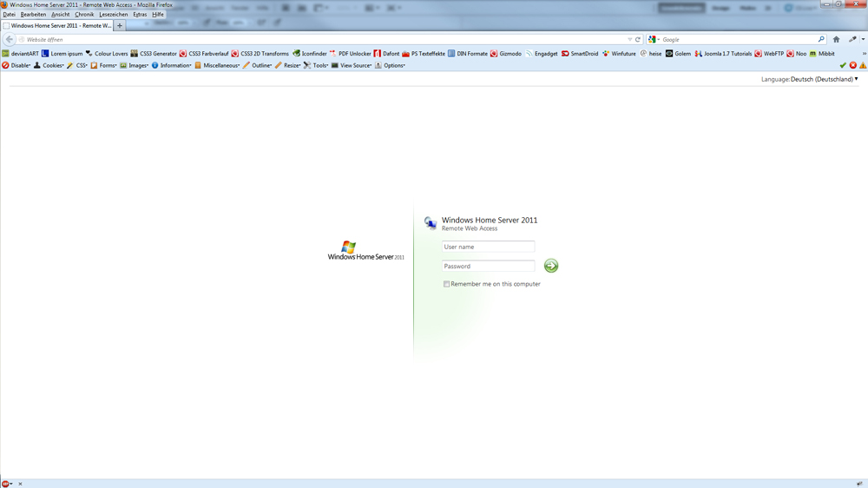Open the Lorem ipsum bookmark
The width and height of the screenshot is (868, 488).
[62, 54]
